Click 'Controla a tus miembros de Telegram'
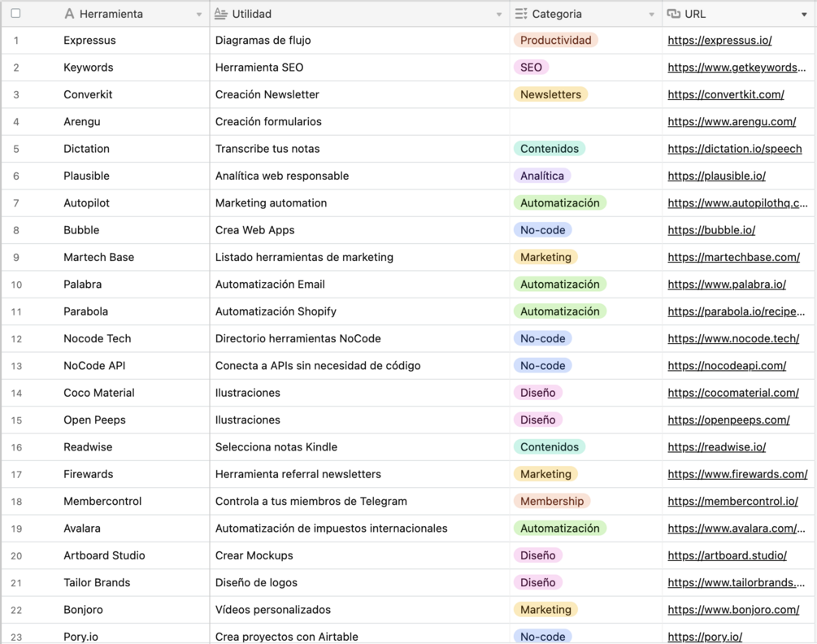Viewport: 817px width, 644px height. tap(311, 501)
